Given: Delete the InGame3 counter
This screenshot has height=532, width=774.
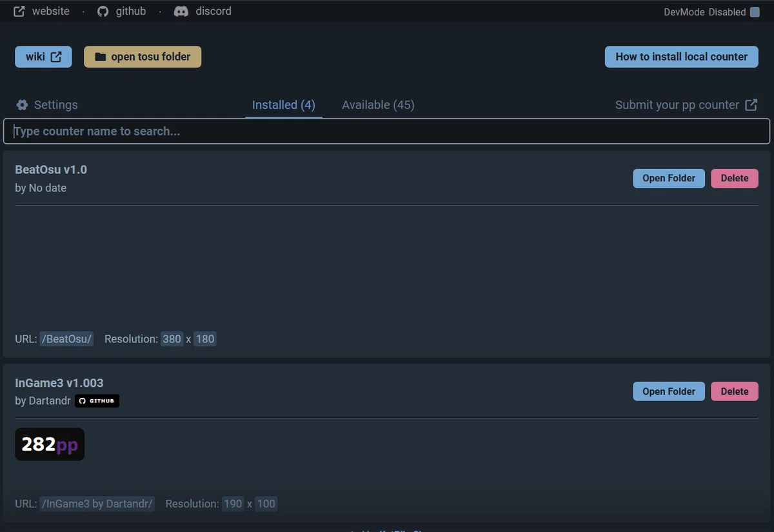Looking at the screenshot, I should coord(735,391).
